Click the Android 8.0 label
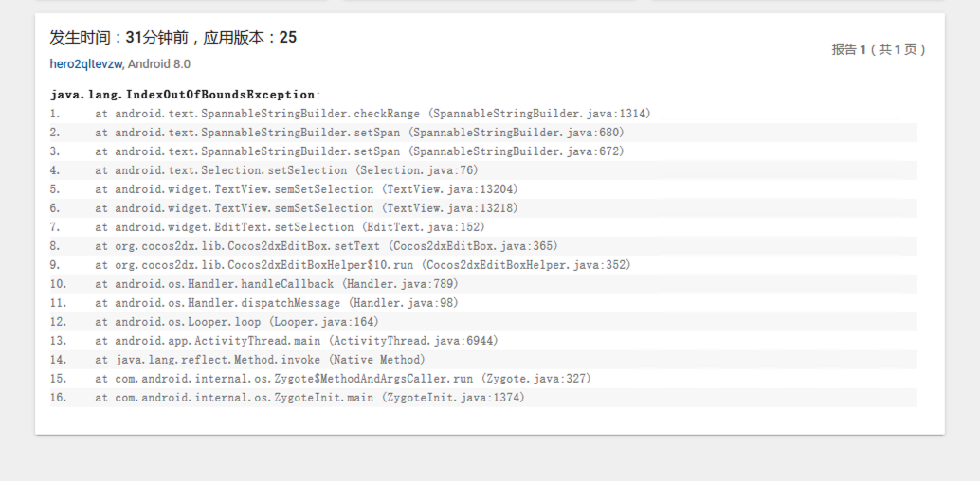This screenshot has height=481, width=980. 159,63
